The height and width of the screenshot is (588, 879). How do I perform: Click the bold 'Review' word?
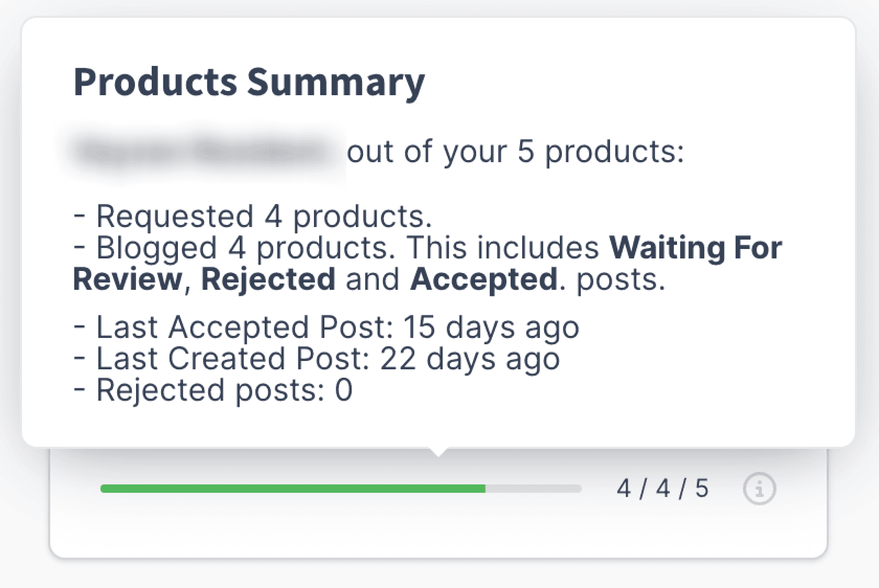point(127,279)
